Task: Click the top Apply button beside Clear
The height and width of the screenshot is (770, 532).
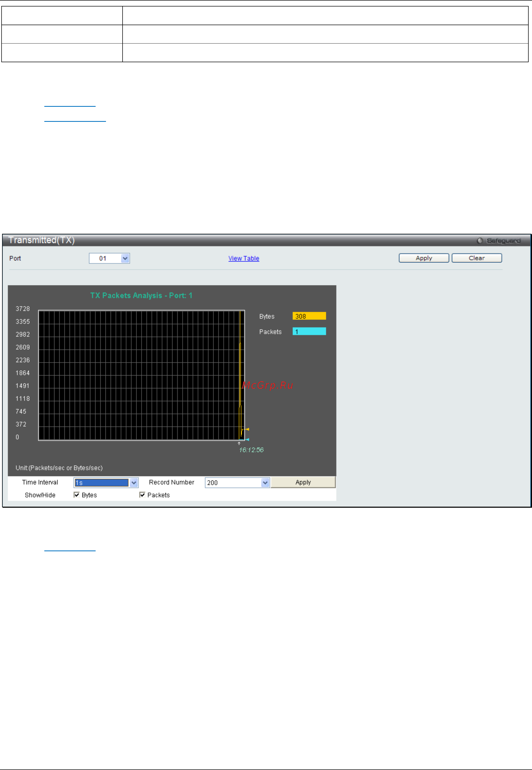Action: [424, 258]
